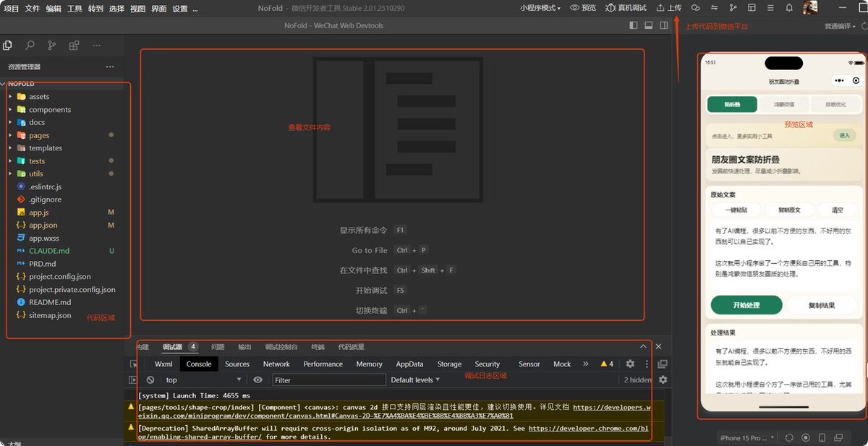Switch to the Network devtools tab
The image size is (868, 446).
coord(276,364)
